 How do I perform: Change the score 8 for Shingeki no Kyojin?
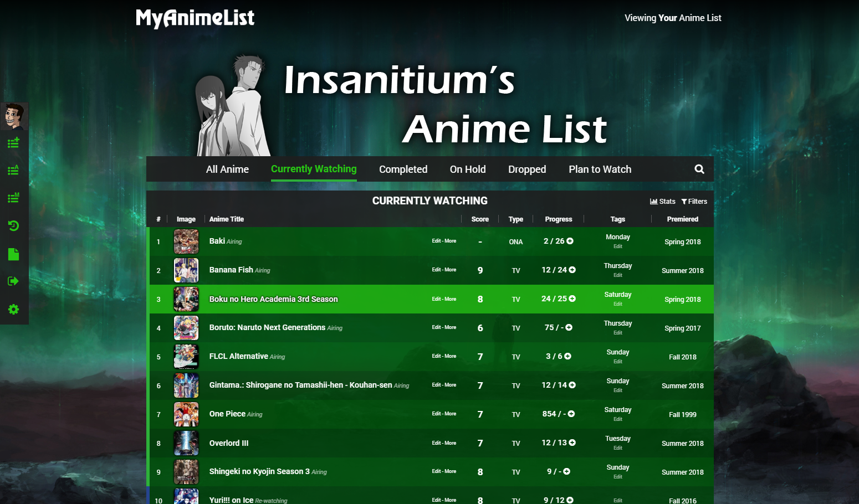(480, 472)
